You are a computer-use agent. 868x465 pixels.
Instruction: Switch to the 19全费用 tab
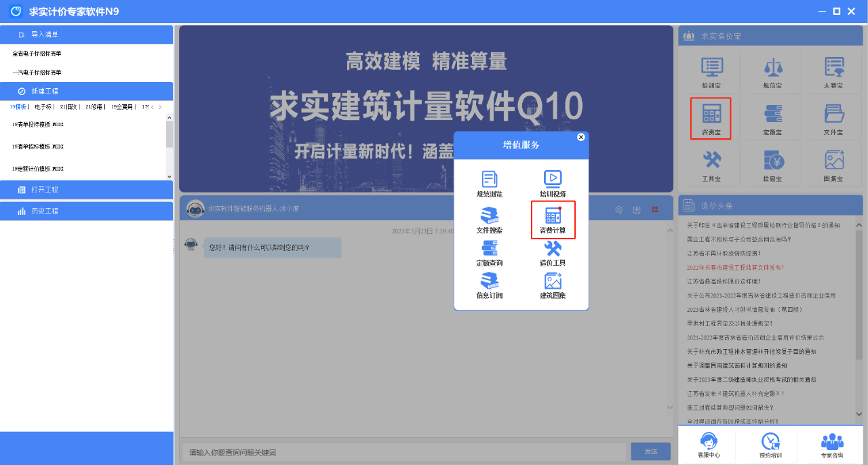pyautogui.click(x=122, y=107)
